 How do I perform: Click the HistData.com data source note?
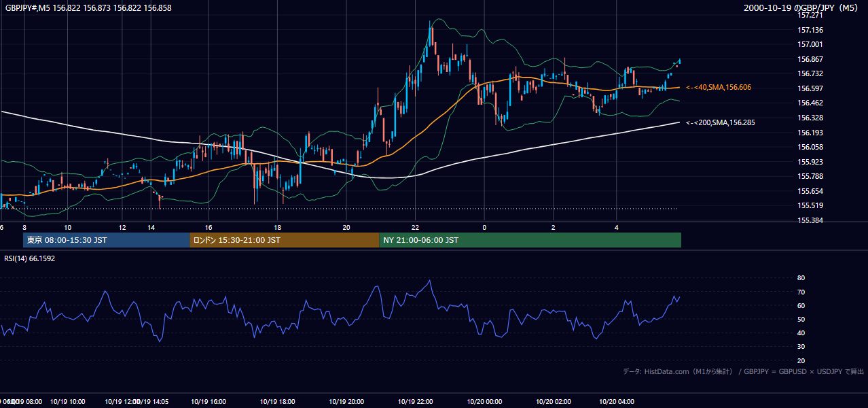743,371
